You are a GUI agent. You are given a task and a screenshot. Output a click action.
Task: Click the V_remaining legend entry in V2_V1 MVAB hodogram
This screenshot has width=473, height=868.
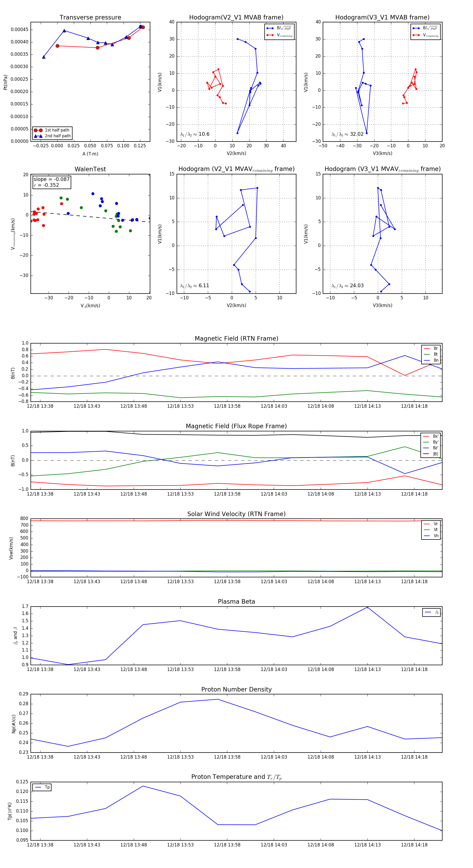[279, 35]
